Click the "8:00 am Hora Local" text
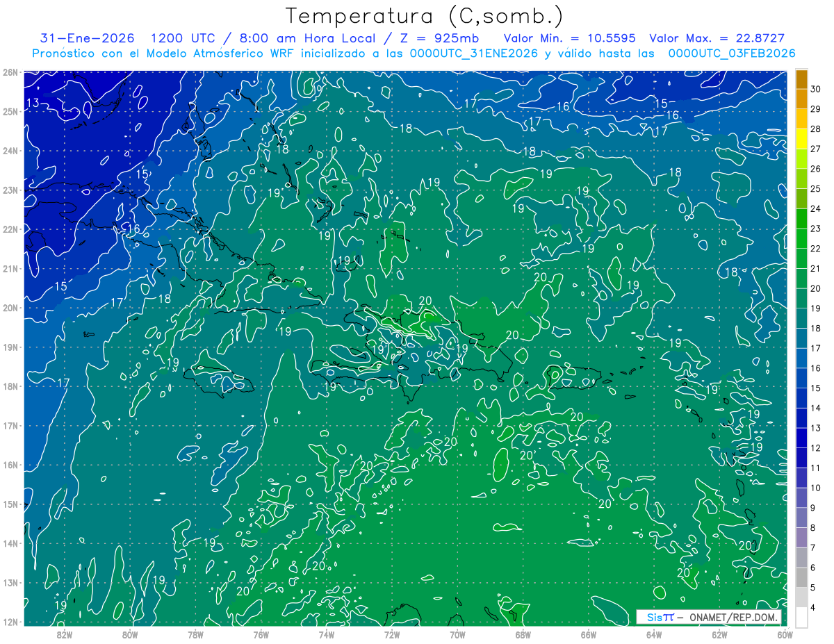 click(x=307, y=38)
